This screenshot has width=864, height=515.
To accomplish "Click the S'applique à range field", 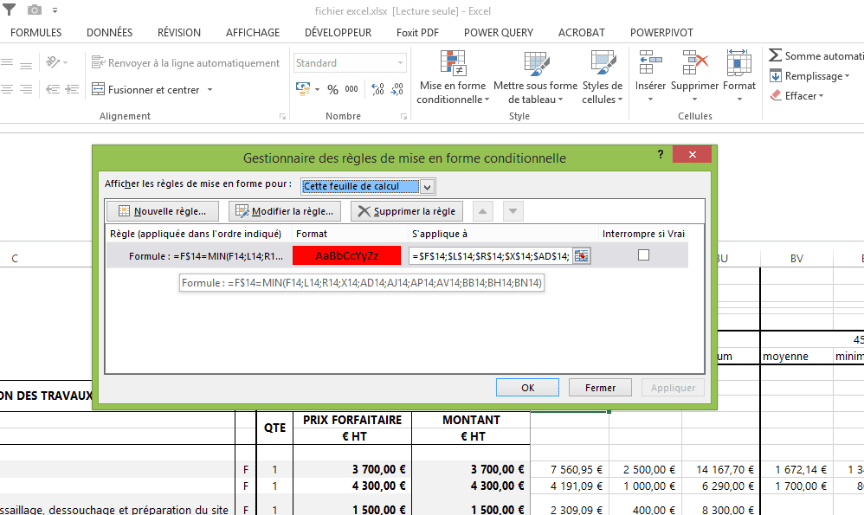I will pos(490,256).
